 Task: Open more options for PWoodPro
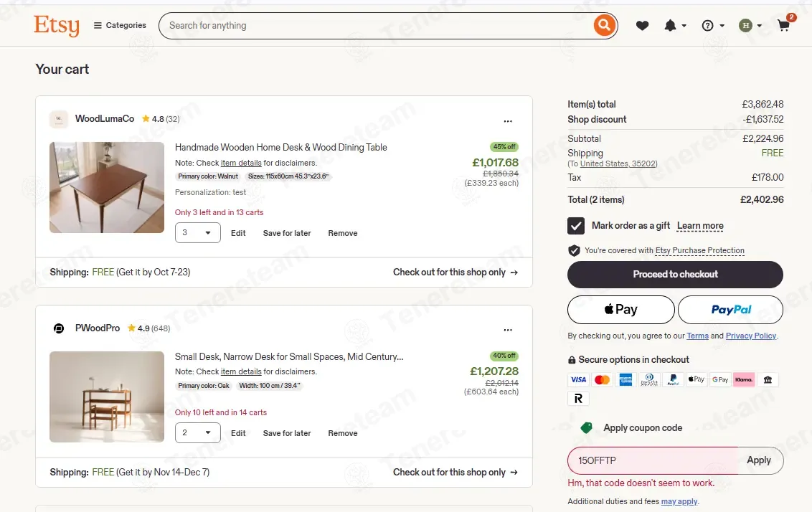click(508, 330)
